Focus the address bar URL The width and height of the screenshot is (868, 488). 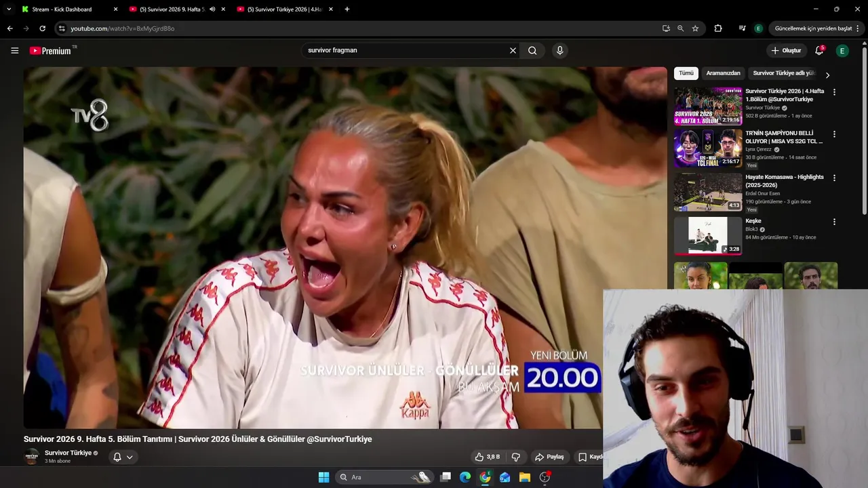123,28
